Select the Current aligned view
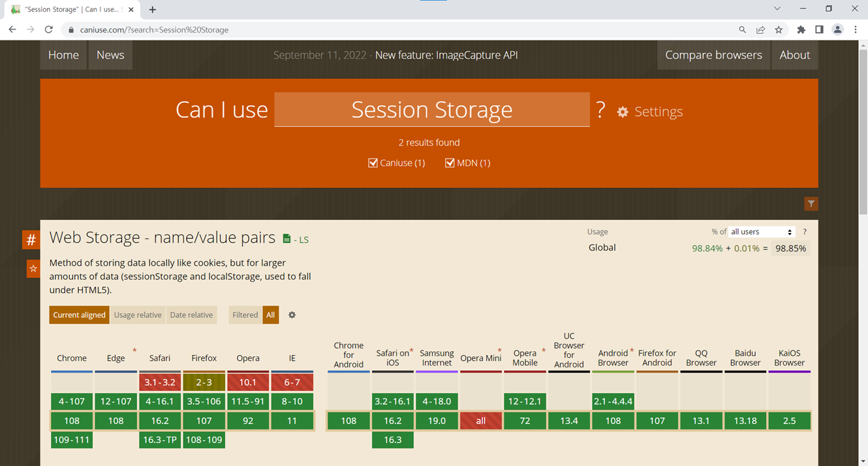The width and height of the screenshot is (868, 466). point(79,315)
